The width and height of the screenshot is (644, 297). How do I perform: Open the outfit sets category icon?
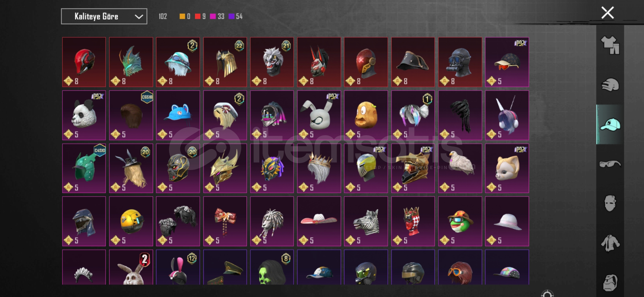610,45
